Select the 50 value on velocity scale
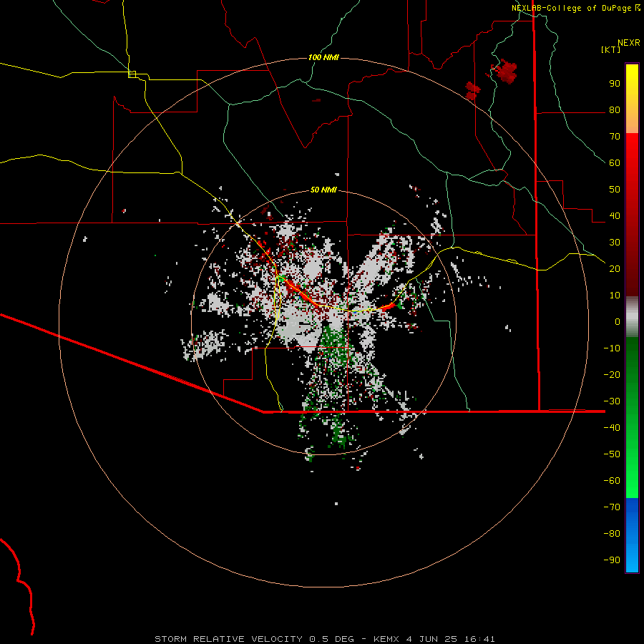644x644 pixels. pos(615,190)
